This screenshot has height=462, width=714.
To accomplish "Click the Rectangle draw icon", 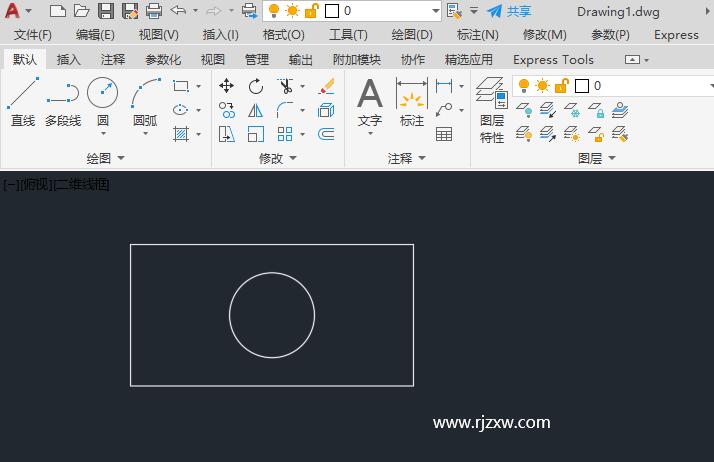I will point(181,86).
